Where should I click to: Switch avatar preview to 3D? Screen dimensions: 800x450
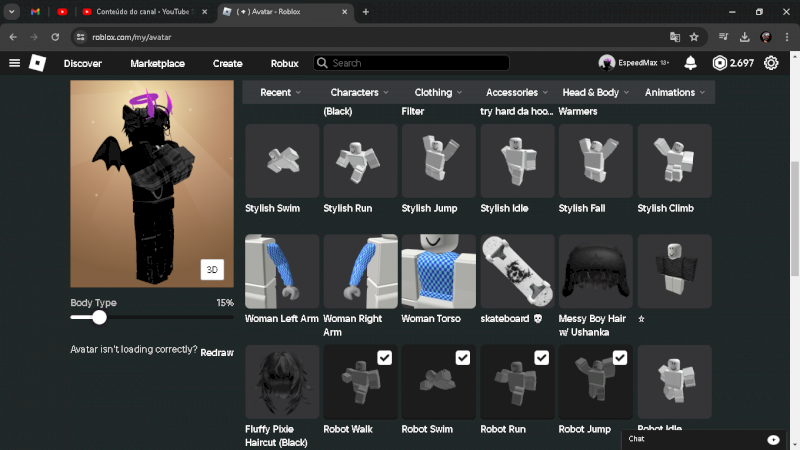[x=212, y=270]
